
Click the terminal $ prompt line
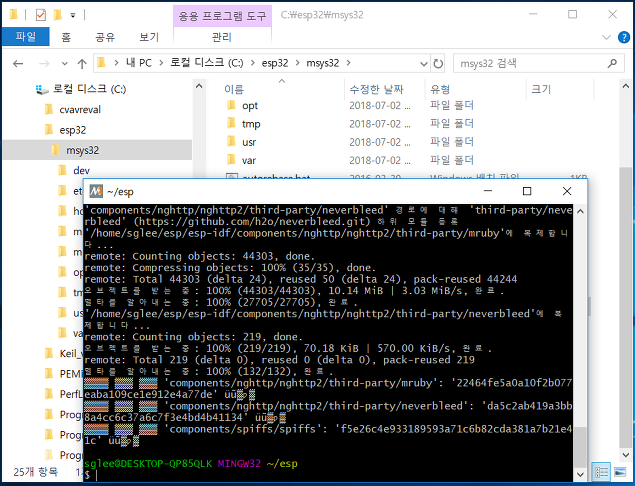[328, 475]
